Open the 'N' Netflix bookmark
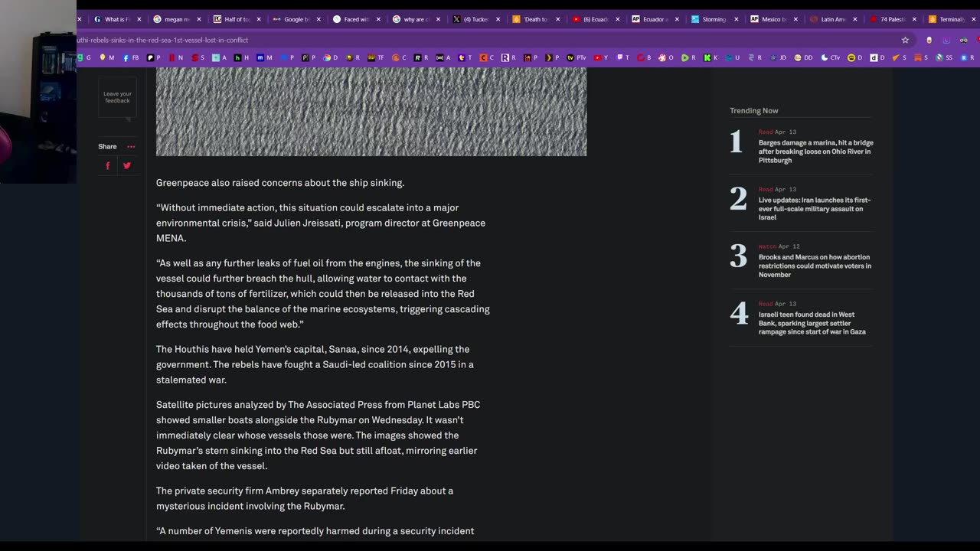 click(176, 57)
